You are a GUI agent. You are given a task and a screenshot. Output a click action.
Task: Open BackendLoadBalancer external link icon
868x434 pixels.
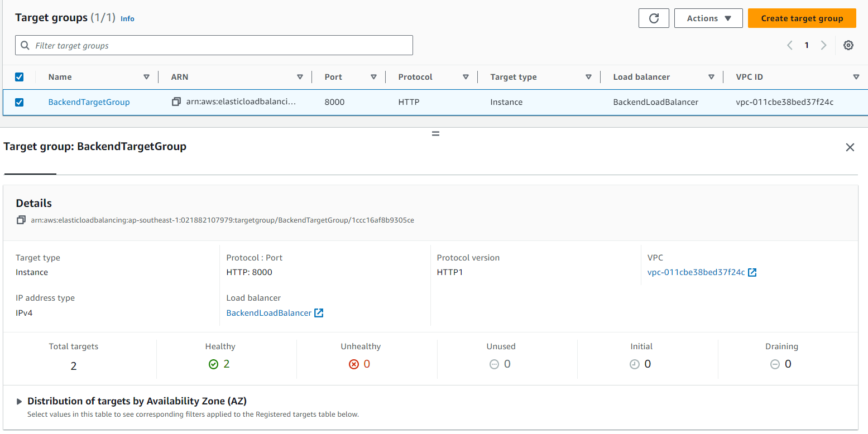(x=319, y=313)
